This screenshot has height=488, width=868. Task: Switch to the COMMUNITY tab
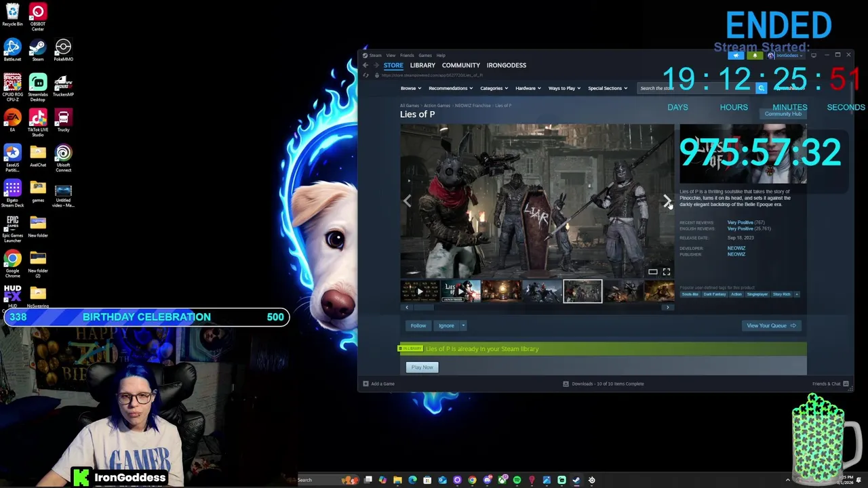click(x=461, y=65)
